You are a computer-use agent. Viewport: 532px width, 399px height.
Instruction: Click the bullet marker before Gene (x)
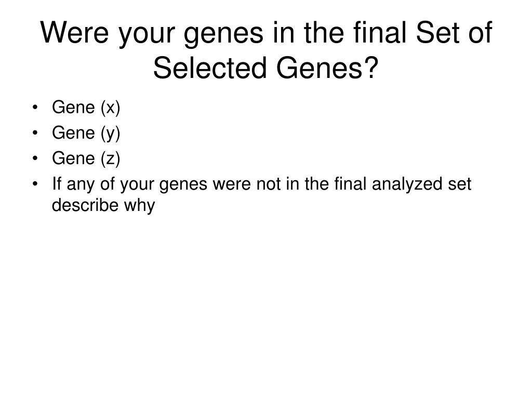(x=35, y=108)
